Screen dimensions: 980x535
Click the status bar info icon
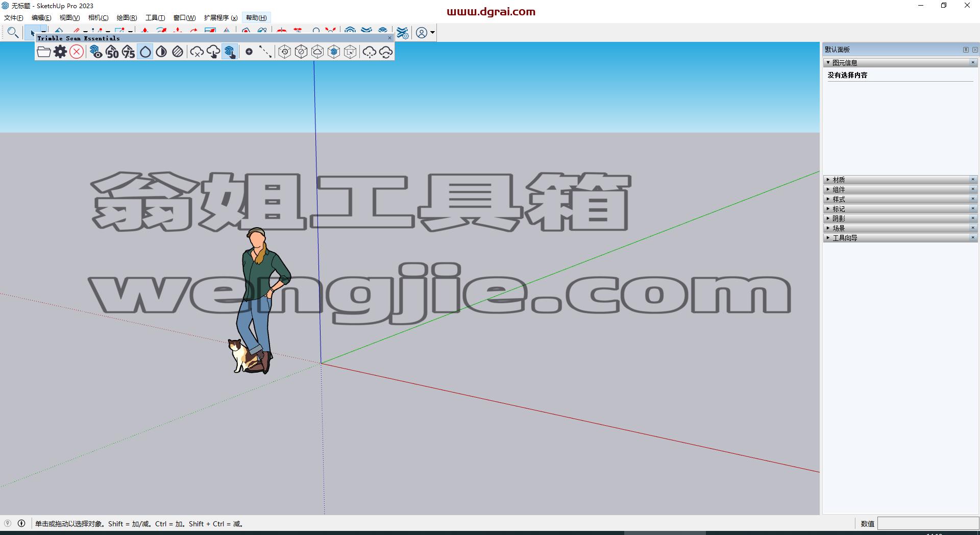(x=21, y=523)
